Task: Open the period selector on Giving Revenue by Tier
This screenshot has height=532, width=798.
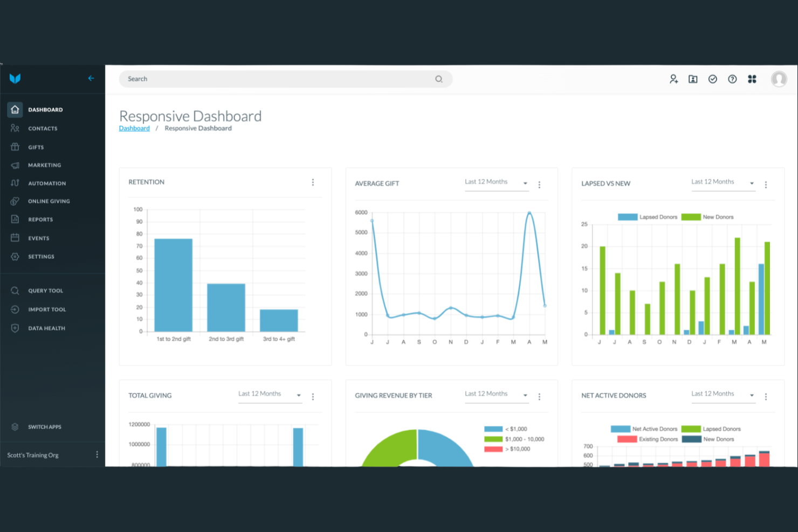Action: pos(496,395)
